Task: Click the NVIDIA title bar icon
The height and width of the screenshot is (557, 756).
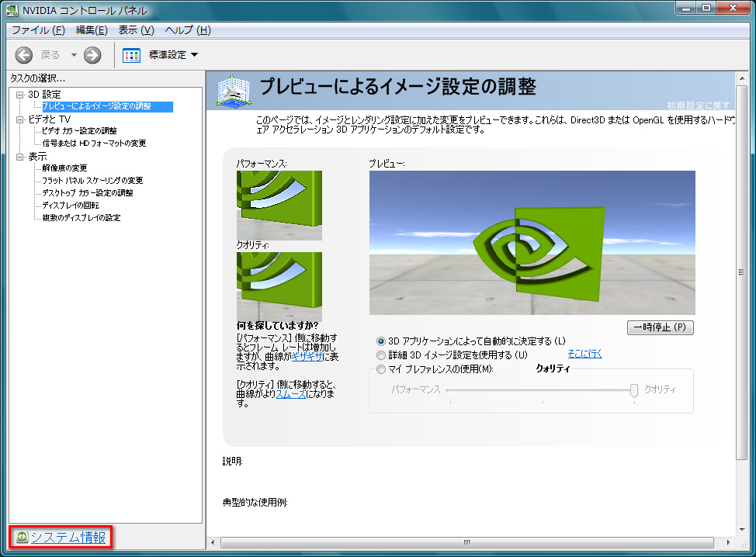Action: [x=12, y=9]
